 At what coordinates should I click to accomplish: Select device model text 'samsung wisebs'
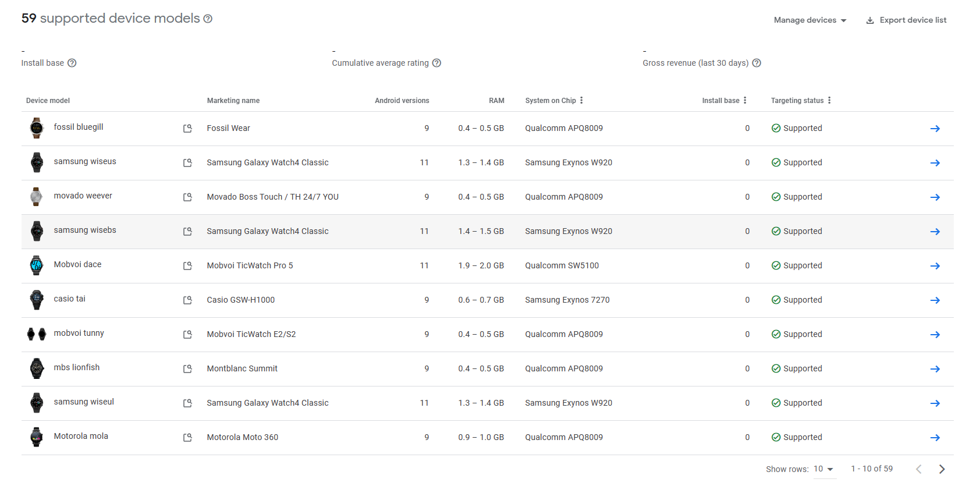point(85,230)
